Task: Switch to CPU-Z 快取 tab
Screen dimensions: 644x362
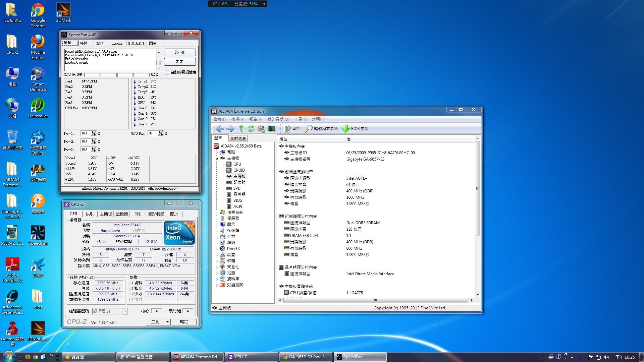Action: (x=90, y=214)
